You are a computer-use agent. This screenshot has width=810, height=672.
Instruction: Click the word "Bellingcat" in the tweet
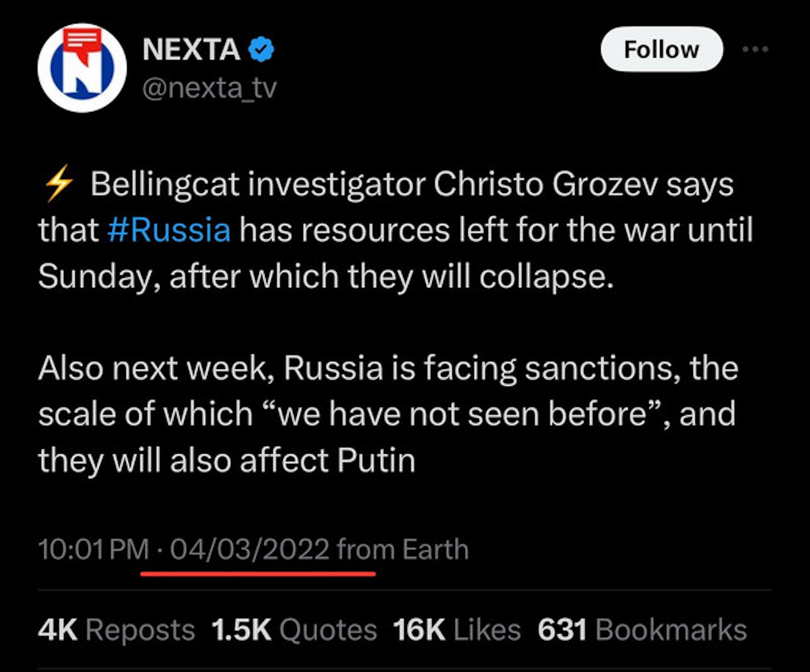(165, 184)
